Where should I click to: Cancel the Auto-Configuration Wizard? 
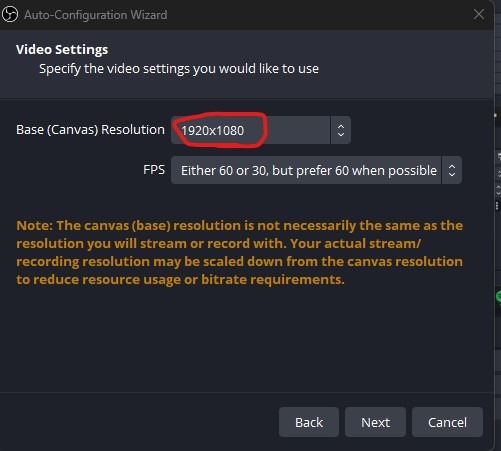(x=447, y=422)
